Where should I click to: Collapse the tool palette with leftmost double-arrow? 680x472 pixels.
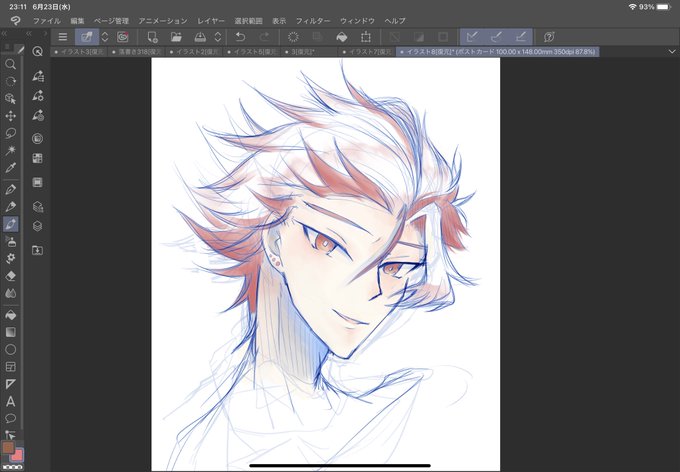4,33
